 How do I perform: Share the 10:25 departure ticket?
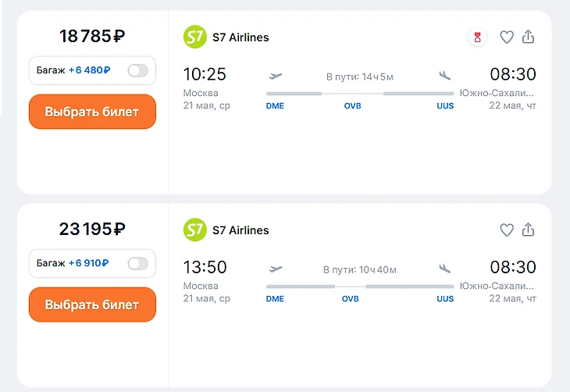(x=528, y=37)
